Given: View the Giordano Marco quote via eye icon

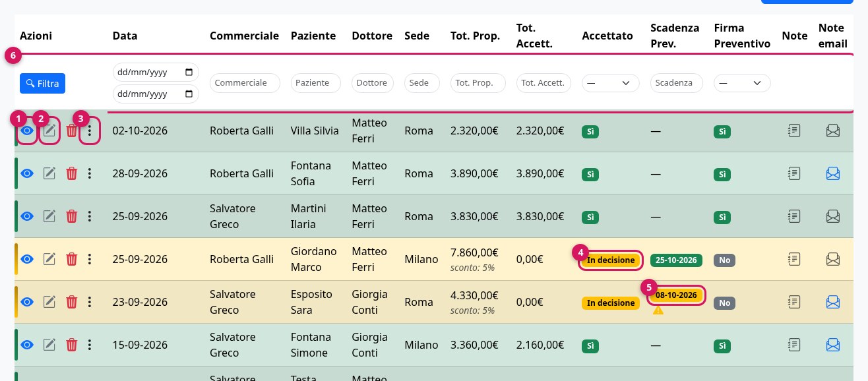Looking at the screenshot, I should tap(27, 259).
